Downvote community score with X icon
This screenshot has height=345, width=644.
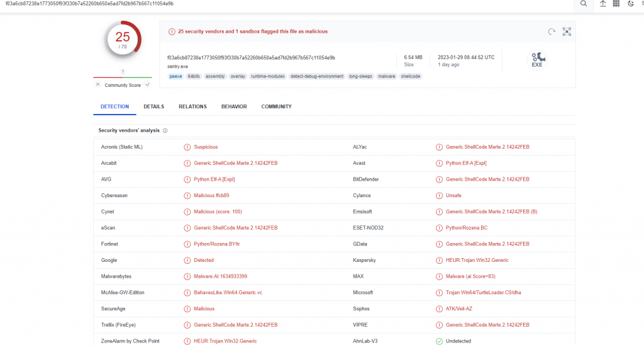[x=97, y=85]
